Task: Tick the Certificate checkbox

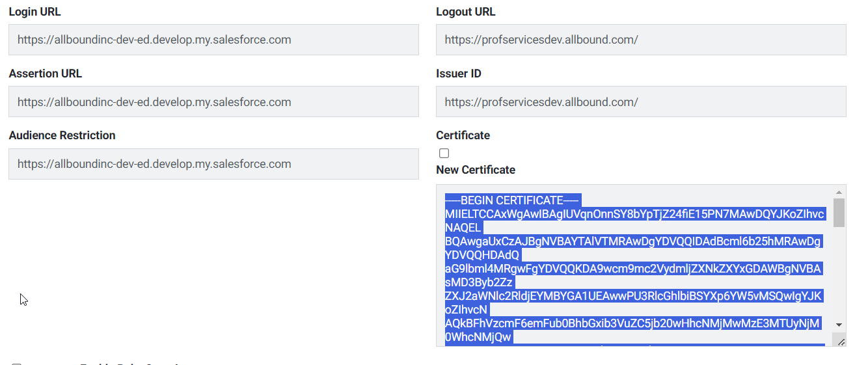Action: (x=444, y=154)
